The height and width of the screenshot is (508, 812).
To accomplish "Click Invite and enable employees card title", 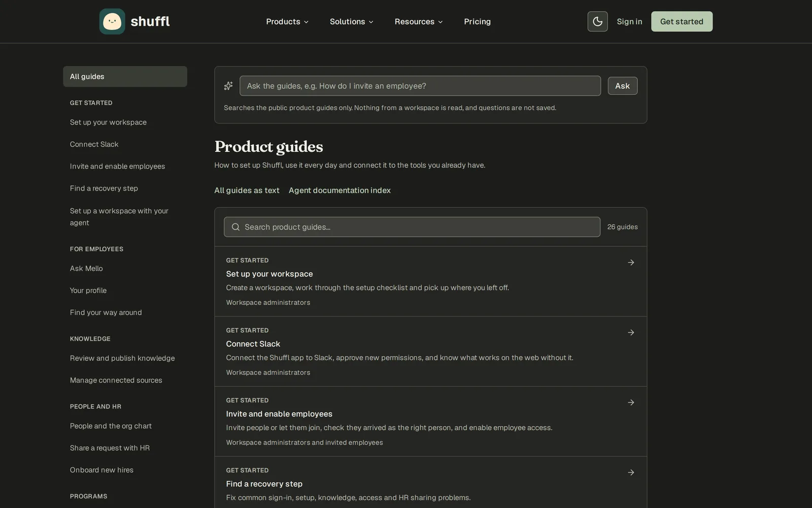I will (x=279, y=414).
